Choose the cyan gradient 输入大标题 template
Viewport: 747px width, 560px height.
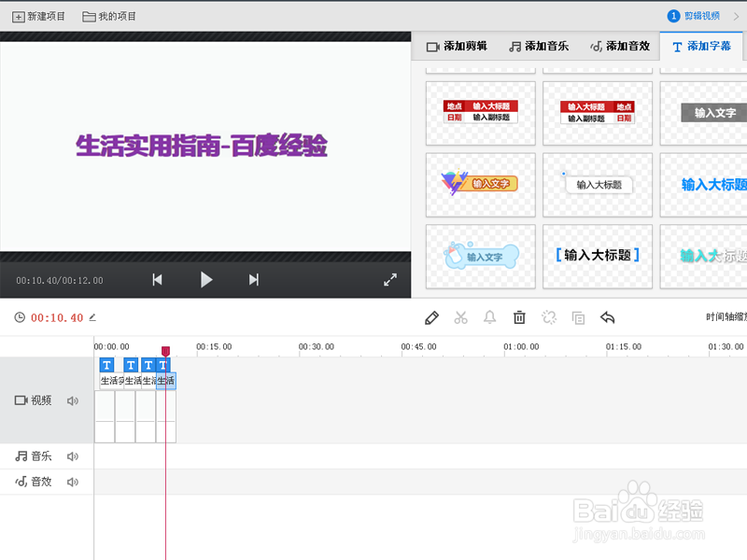[704, 257]
